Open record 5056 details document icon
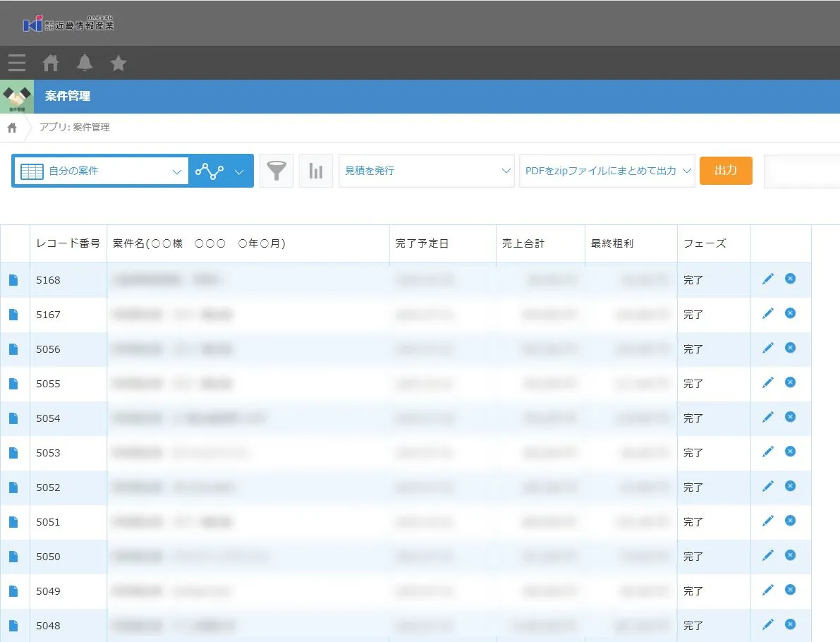This screenshot has height=642, width=840. [x=13, y=349]
